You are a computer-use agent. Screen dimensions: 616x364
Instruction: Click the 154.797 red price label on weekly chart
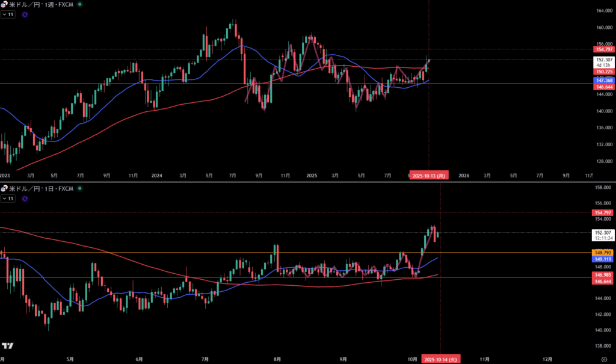tap(603, 49)
